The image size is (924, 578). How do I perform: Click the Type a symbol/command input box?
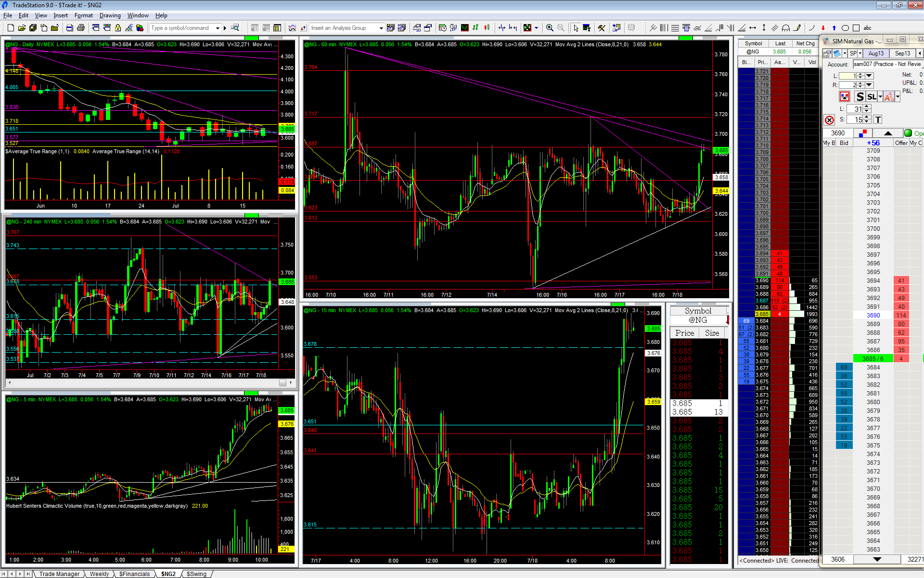(x=182, y=28)
